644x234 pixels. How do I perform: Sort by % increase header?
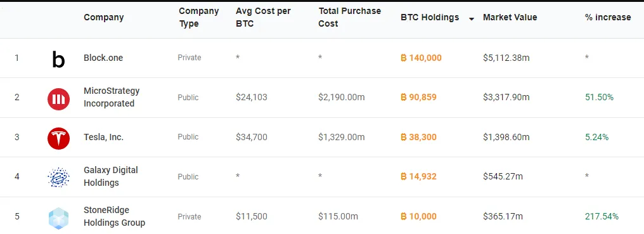click(x=608, y=17)
